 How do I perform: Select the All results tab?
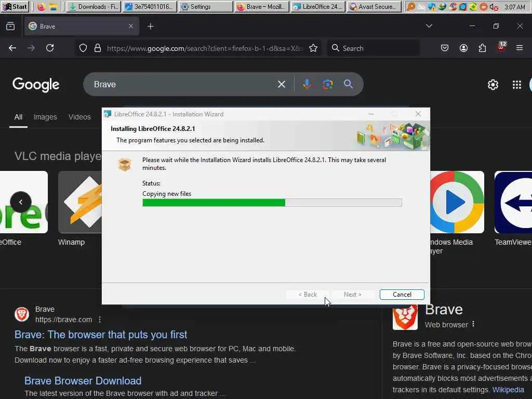[x=18, y=117]
